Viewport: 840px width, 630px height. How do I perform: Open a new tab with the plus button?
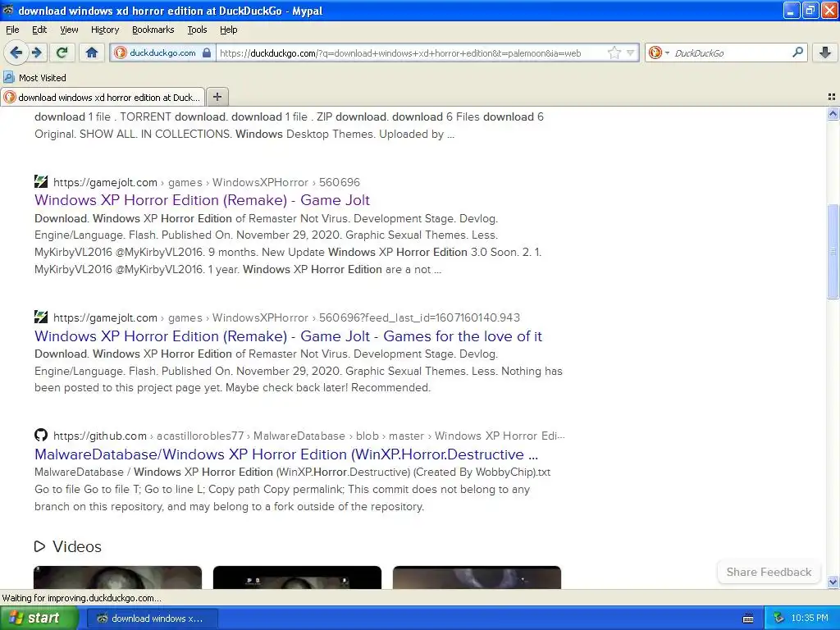click(217, 97)
